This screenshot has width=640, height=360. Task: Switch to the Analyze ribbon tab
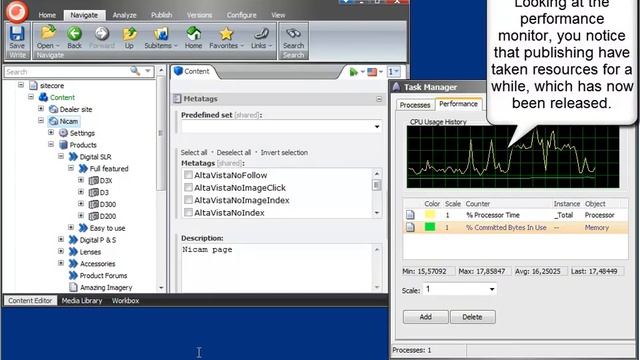pos(124,15)
